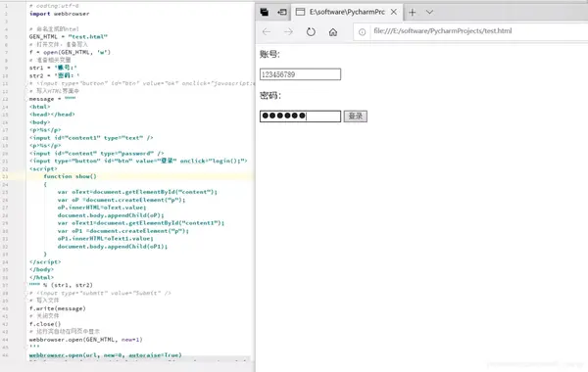Image resolution: width=588 pixels, height=372 pixels.
Task: Click the site information icon in address bar
Action: pos(362,32)
